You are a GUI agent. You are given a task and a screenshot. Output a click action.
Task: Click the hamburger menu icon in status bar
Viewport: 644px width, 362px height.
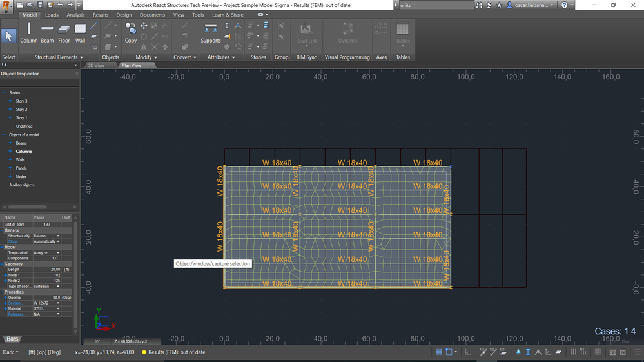(x=637, y=352)
